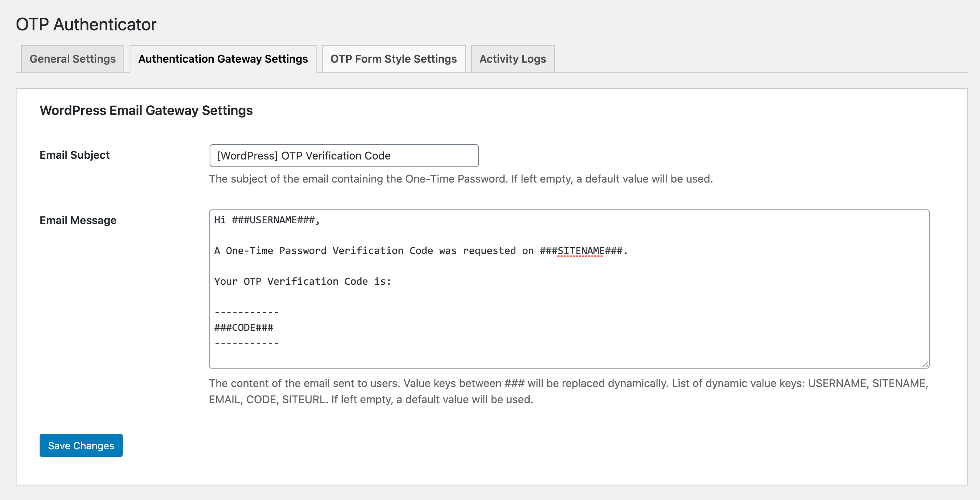This screenshot has height=500, width=980.
Task: Select all text in Email Subject field
Action: pos(345,155)
